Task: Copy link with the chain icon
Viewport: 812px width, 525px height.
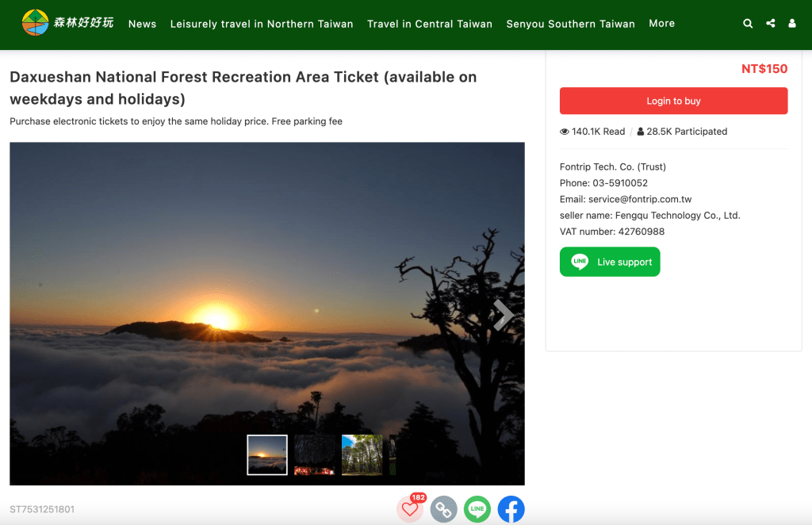Action: pyautogui.click(x=444, y=509)
